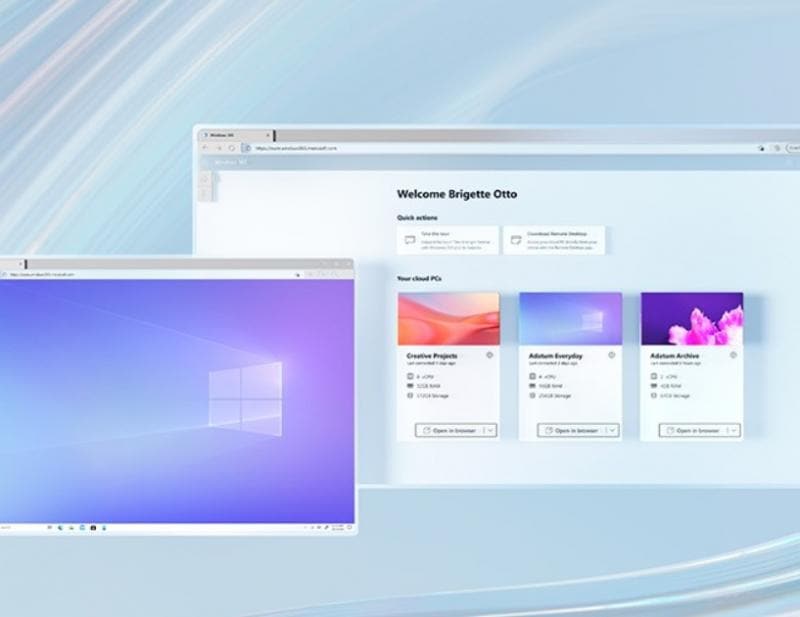Click the Download Remote Desktop icon
This screenshot has height=617, width=800.
point(516,240)
